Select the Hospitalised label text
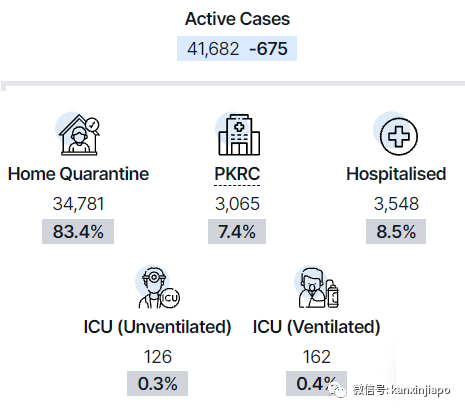Screen dimensions: 465x411 (396, 174)
